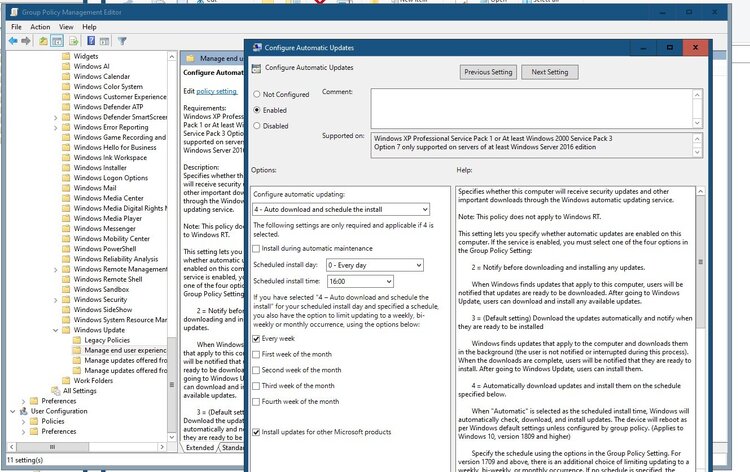Click the Windows Mail folder icon
The image size is (750, 472).
[66, 188]
